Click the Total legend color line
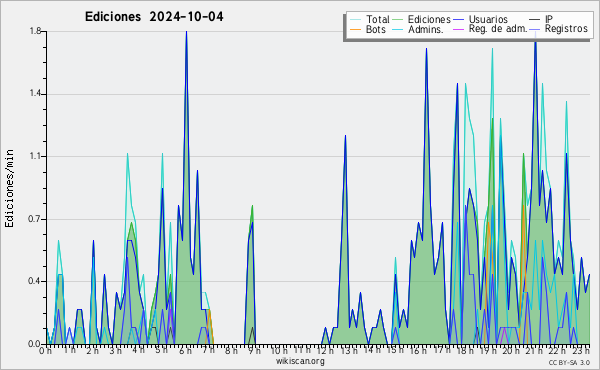 pyautogui.click(x=355, y=20)
